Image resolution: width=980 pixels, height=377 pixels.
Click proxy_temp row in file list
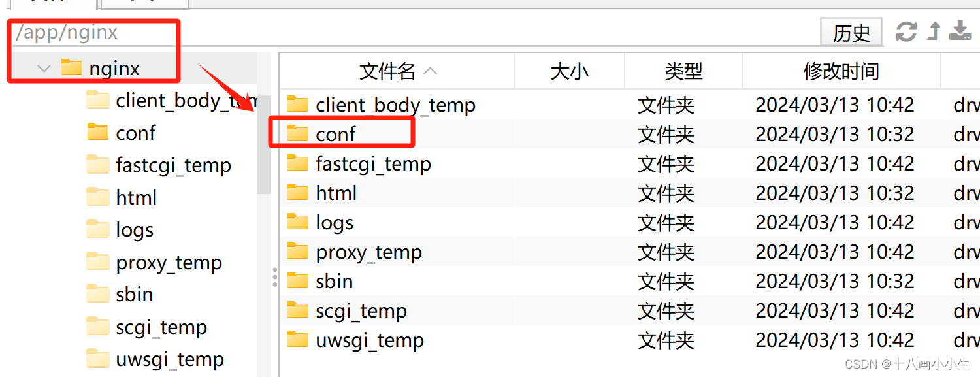click(630, 252)
